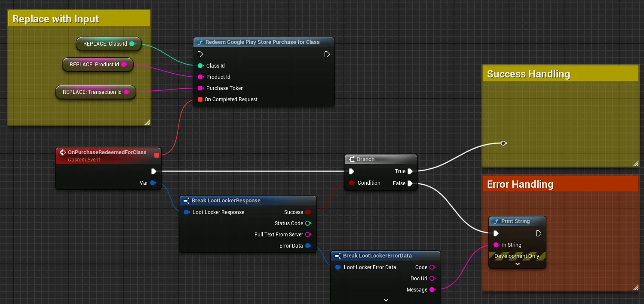Click the In String input pin

pos(496,245)
